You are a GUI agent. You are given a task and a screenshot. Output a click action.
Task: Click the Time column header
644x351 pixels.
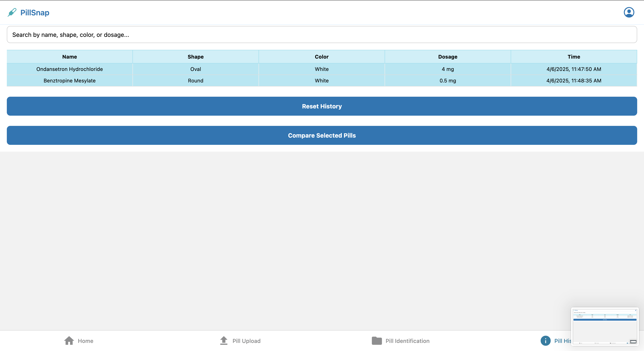click(574, 57)
